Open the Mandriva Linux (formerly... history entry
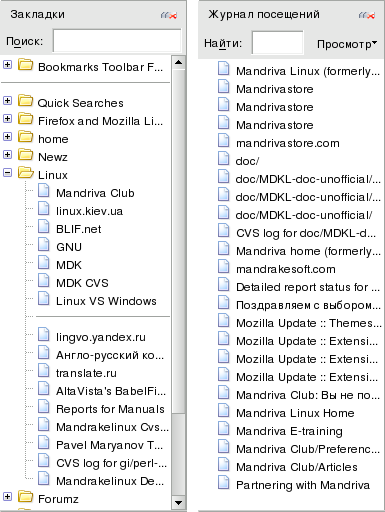 (x=308, y=71)
